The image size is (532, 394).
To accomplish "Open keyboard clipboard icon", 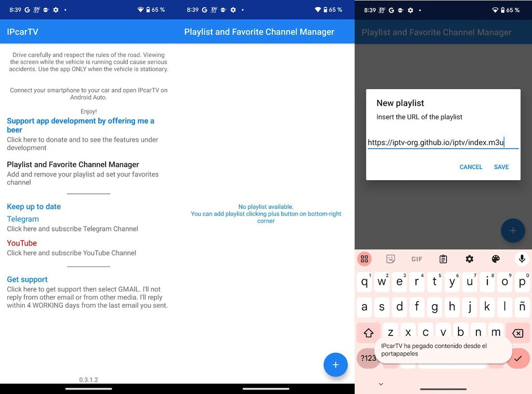I will [x=443, y=259].
